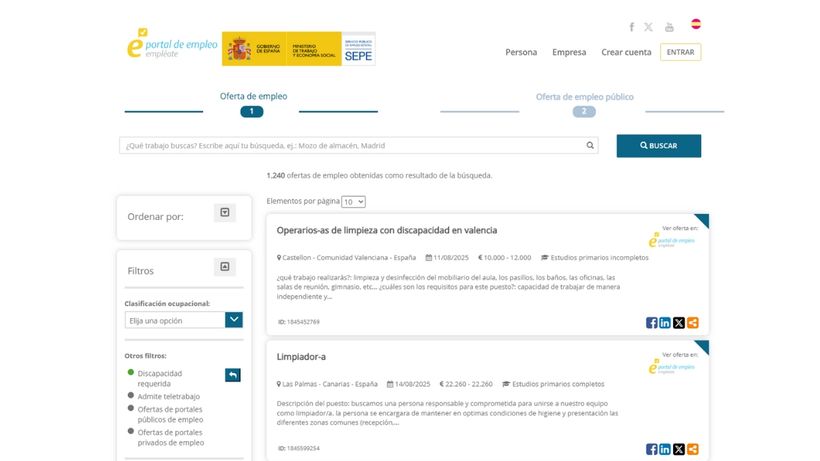Screen dimensions: 820x461
Task: Open the Facebook icon in the header
Action: (631, 27)
